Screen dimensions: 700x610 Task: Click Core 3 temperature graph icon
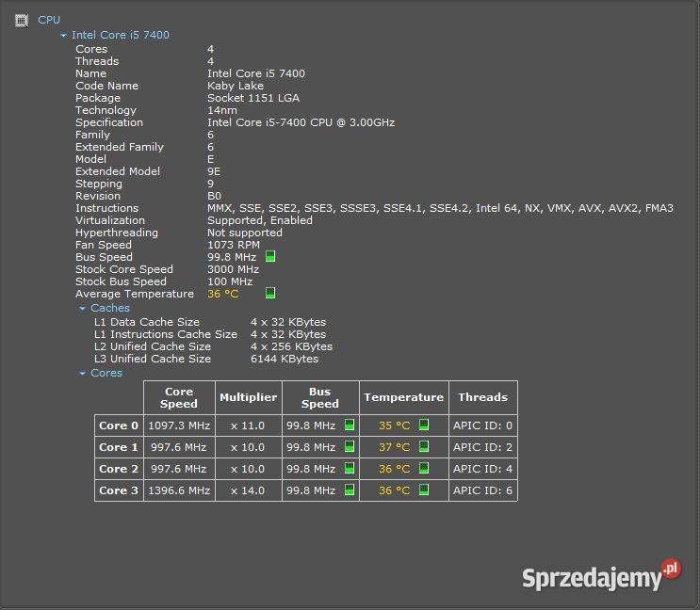coord(424,490)
